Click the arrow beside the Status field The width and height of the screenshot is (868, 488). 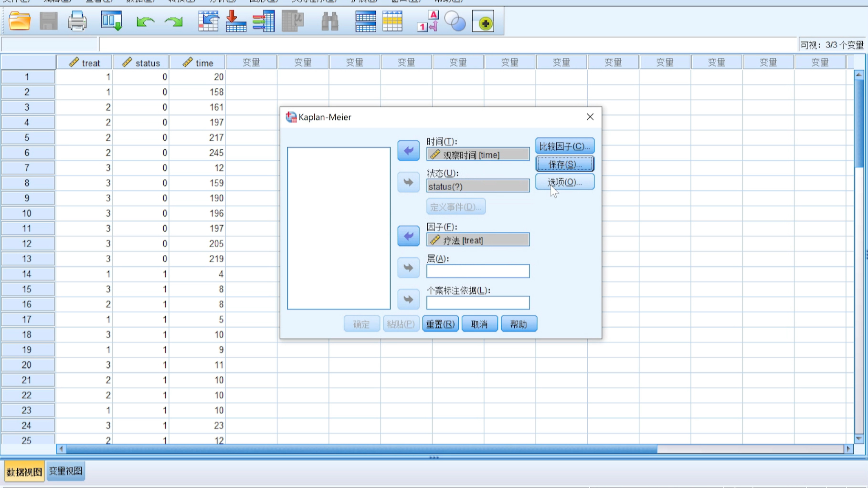point(408,182)
